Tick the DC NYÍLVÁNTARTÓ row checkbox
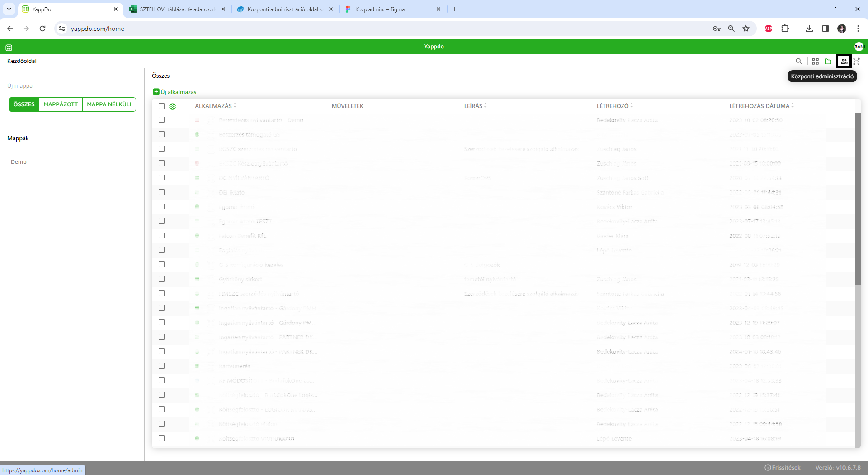Viewport: 868px width, 475px height. pos(161,178)
